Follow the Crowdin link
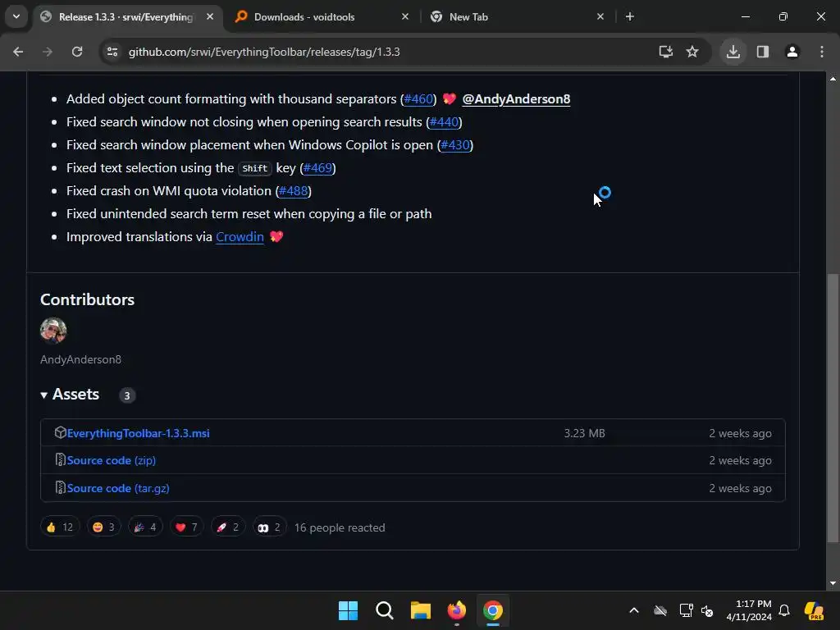The height and width of the screenshot is (630, 840). pyautogui.click(x=240, y=237)
